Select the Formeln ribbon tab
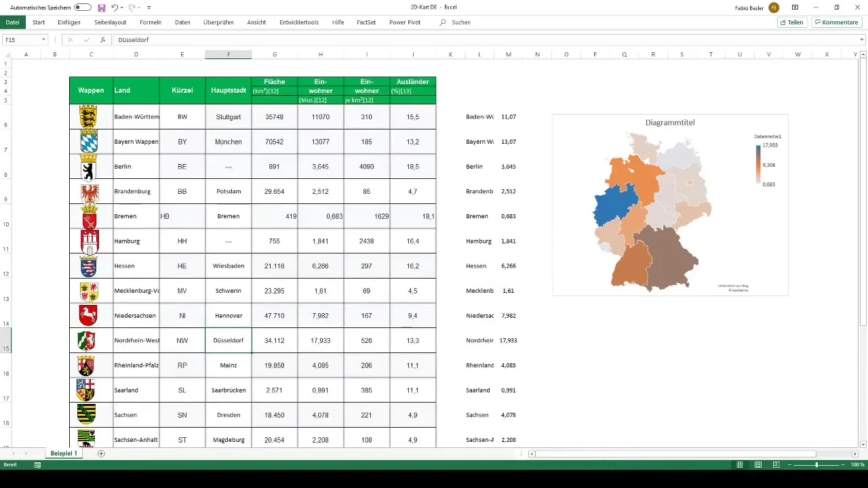 [151, 22]
